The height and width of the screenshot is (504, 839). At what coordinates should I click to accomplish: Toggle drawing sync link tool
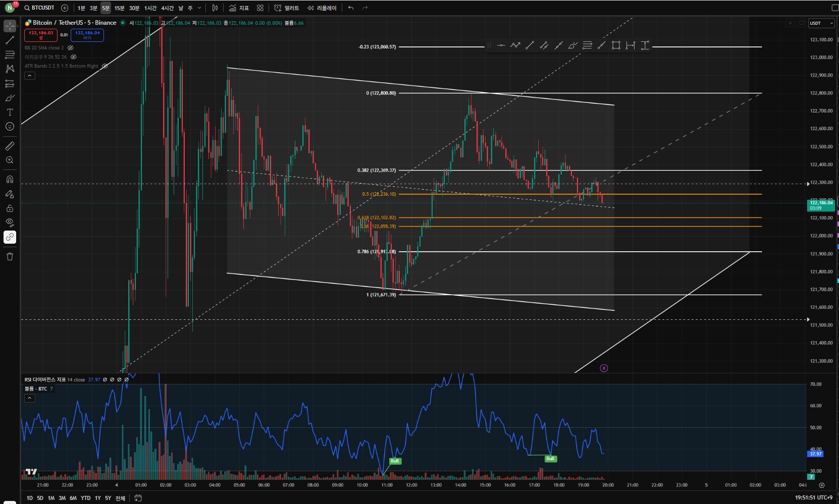tap(10, 237)
